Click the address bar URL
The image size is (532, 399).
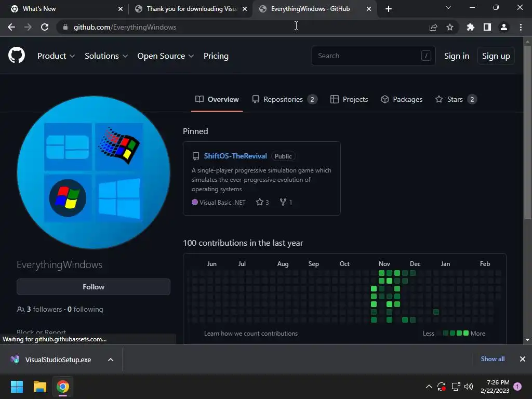tap(125, 27)
